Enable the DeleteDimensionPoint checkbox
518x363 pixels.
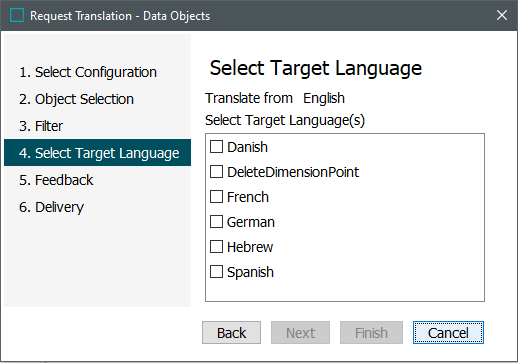(x=216, y=172)
